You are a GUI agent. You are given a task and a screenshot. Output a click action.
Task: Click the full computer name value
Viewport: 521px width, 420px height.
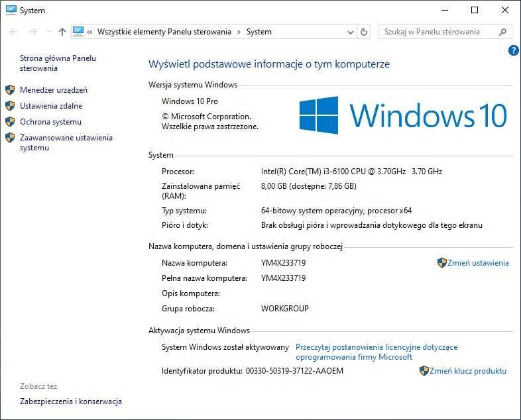[284, 278]
